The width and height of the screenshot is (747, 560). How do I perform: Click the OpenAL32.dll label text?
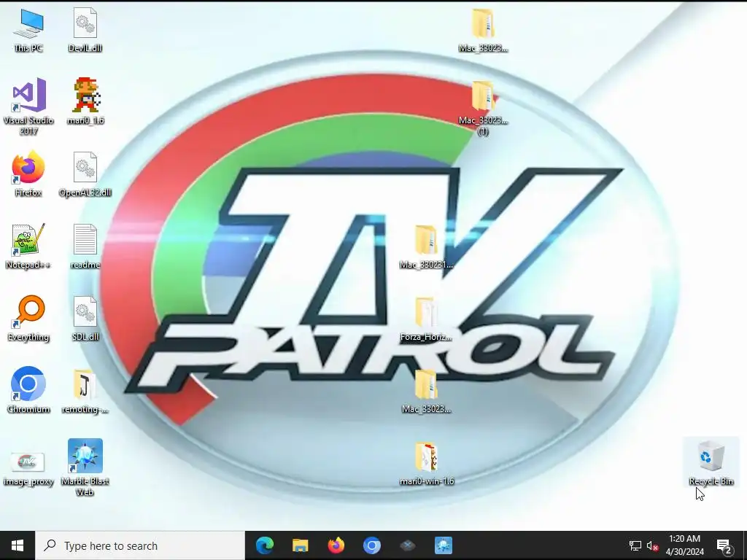(x=85, y=192)
